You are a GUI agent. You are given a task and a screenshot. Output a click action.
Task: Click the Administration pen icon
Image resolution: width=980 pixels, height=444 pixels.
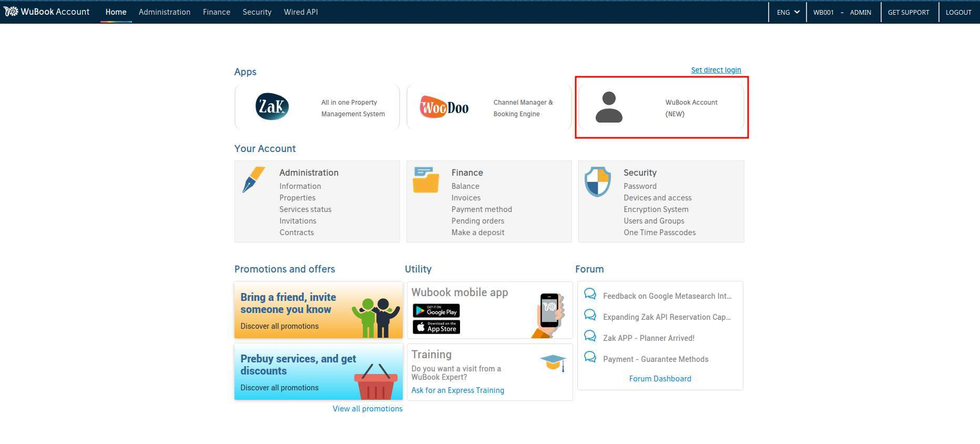(x=254, y=180)
